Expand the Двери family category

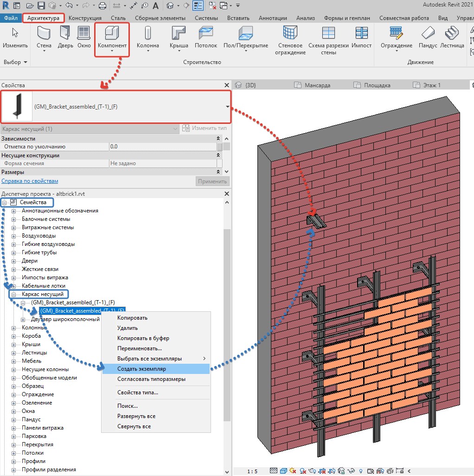(14, 261)
